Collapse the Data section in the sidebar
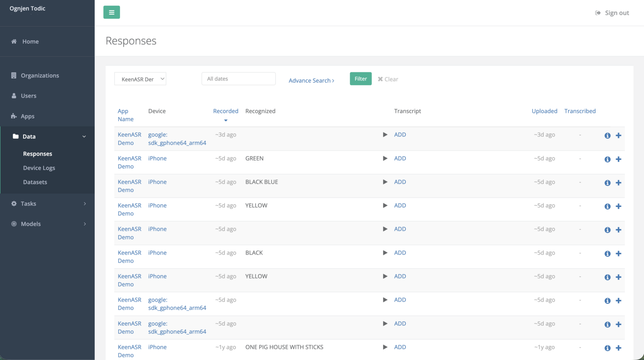This screenshot has height=360, width=644. click(x=84, y=136)
